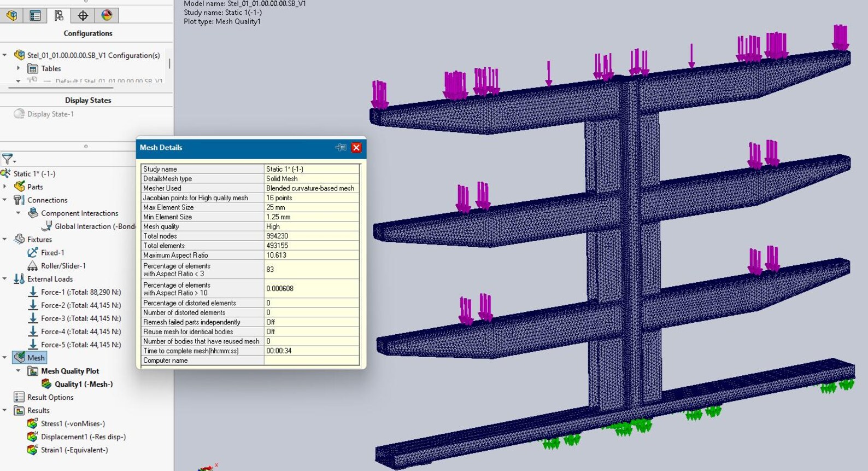Close the Mesh Details dialog
This screenshot has height=471, width=868.
coord(356,148)
